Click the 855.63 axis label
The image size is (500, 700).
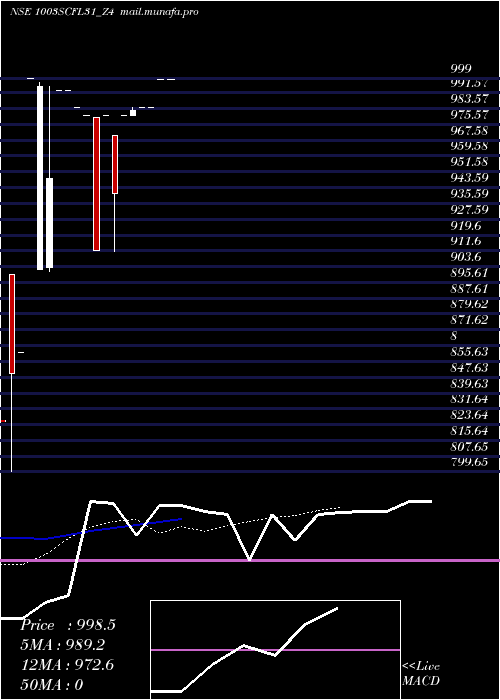pyautogui.click(x=469, y=351)
